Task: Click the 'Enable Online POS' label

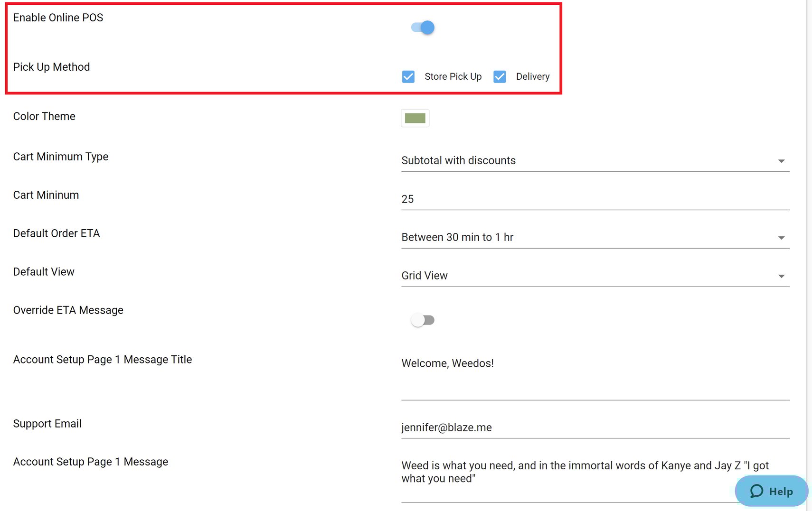Action: coord(58,18)
